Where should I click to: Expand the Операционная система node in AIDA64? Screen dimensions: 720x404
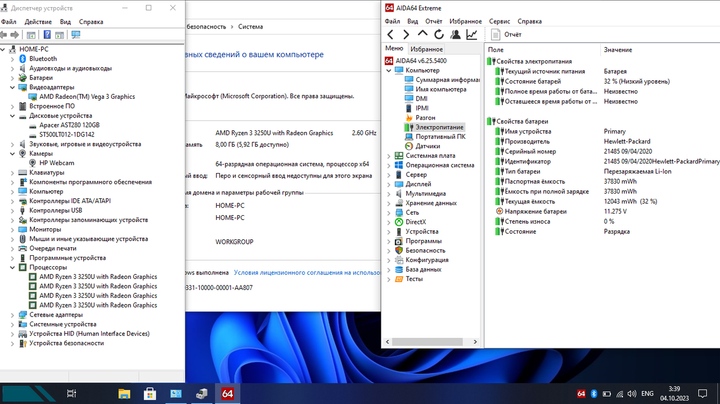[x=389, y=165]
